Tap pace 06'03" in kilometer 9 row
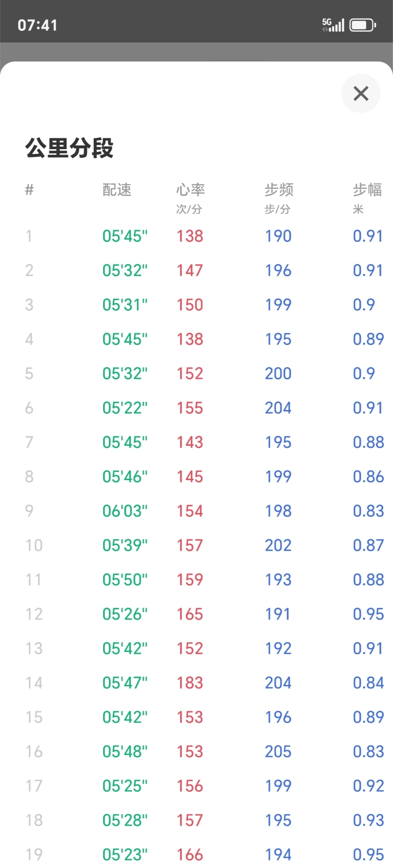 tap(125, 511)
